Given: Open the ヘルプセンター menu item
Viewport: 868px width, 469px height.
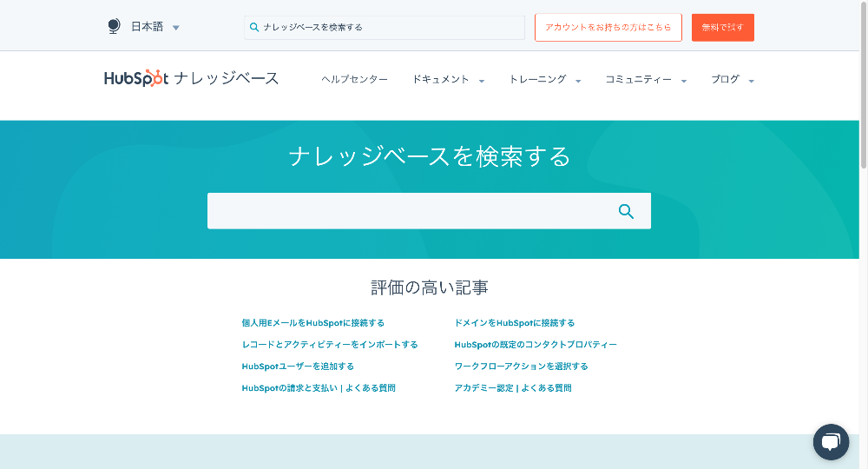Looking at the screenshot, I should [354, 79].
